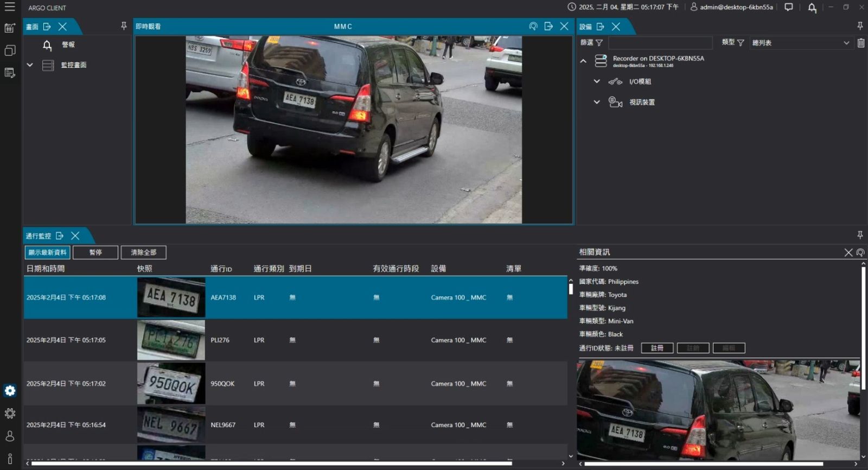Toggle pin on 通行監控 panel
Image resolution: width=868 pixels, height=470 pixels.
(x=860, y=235)
